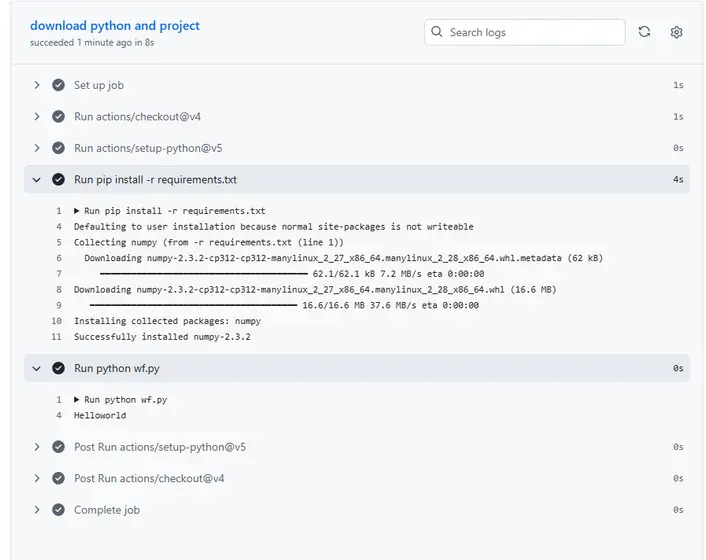Viewport: 706px width, 560px height.
Task: Click into the Search logs field
Action: coord(530,32)
